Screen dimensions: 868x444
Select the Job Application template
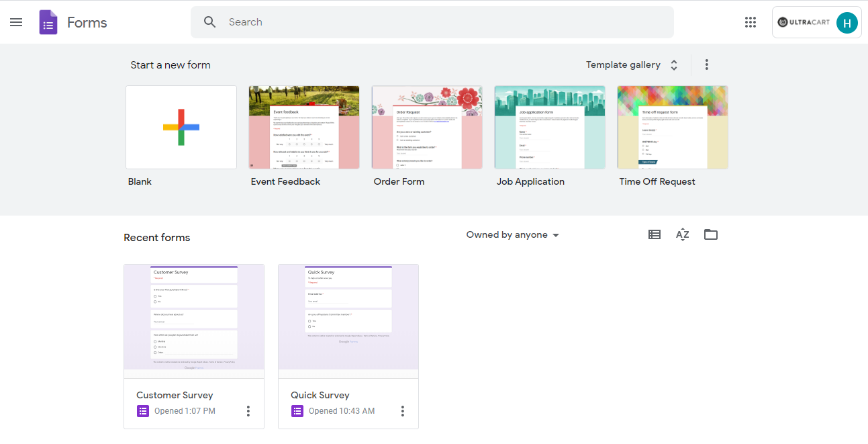pyautogui.click(x=550, y=128)
